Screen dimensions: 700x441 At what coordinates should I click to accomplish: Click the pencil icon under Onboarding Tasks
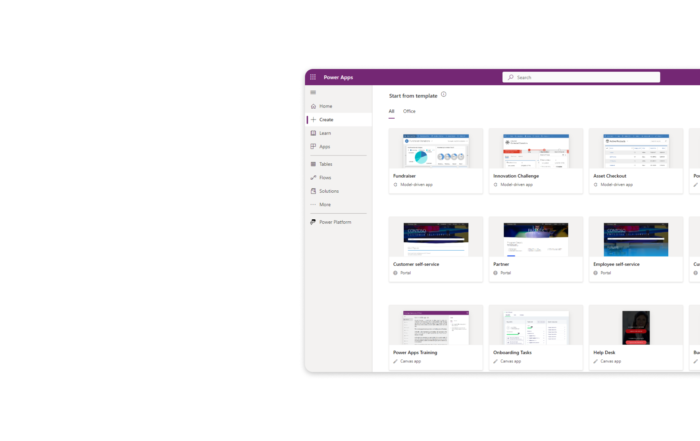pyautogui.click(x=496, y=362)
